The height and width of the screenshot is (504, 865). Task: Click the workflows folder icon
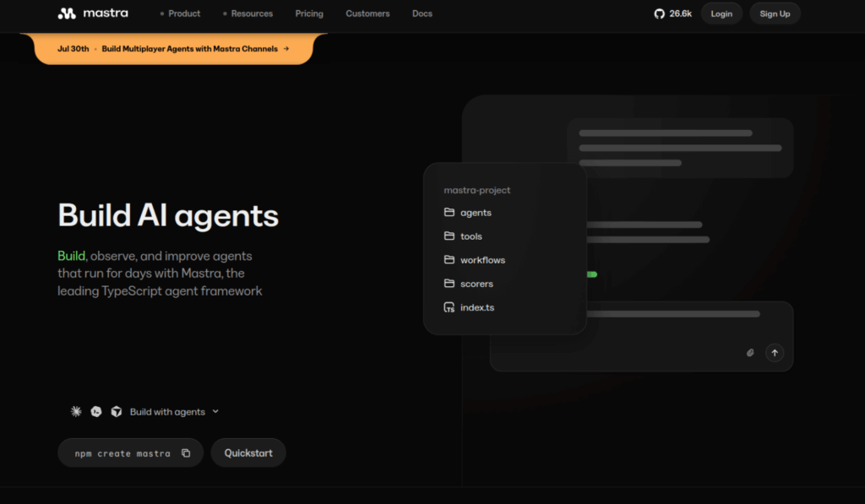click(x=449, y=260)
